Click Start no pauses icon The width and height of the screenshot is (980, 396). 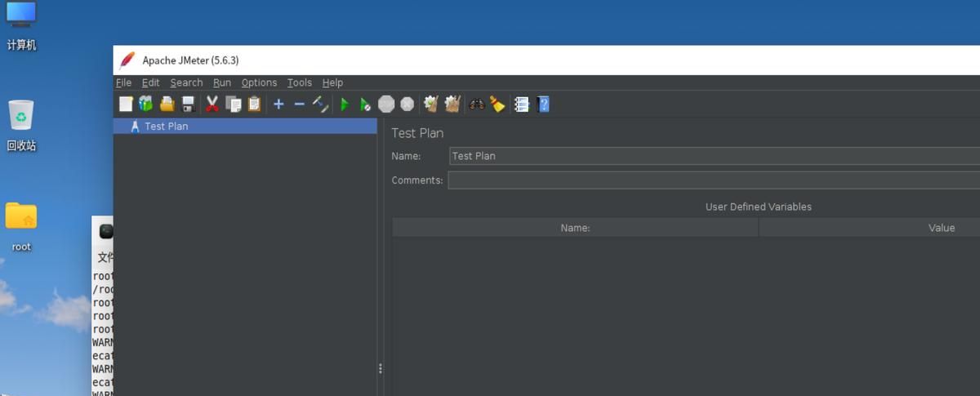[365, 105]
